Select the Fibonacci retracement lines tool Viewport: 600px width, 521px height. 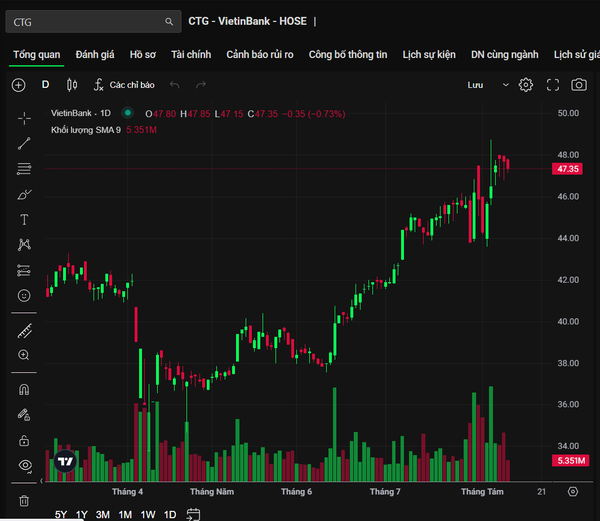pos(24,169)
